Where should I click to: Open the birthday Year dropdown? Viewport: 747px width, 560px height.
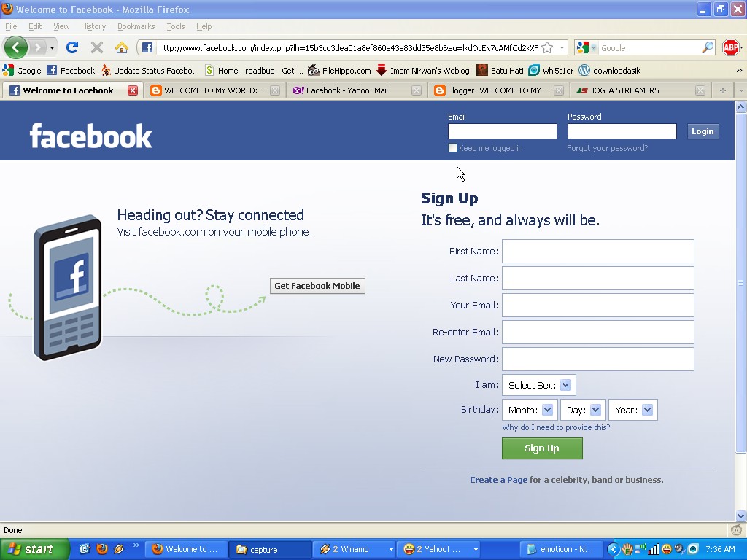point(633,410)
